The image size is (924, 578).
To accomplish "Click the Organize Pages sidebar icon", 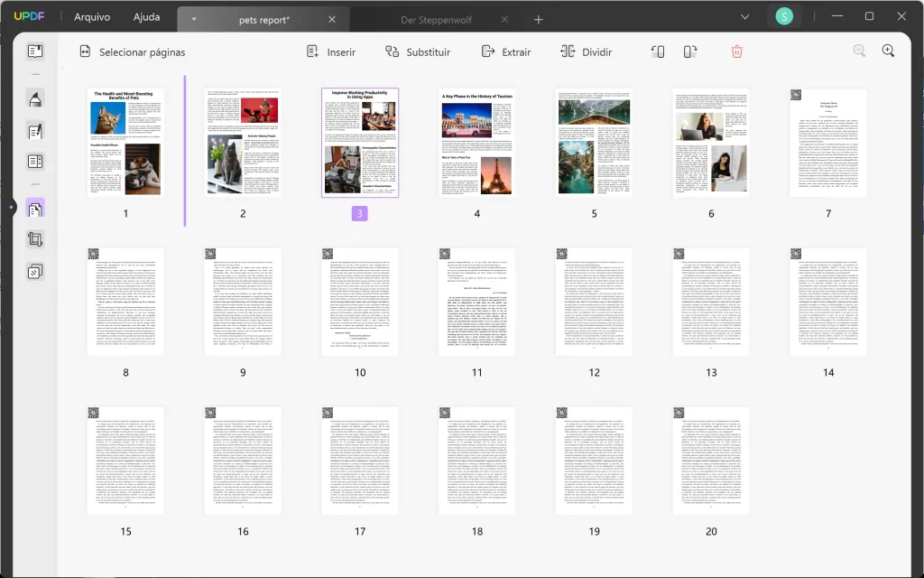I will click(35, 209).
